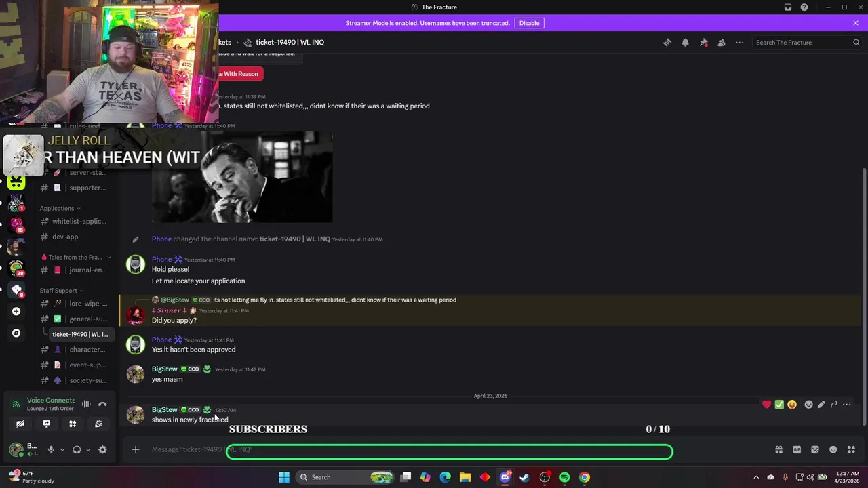Open Discover servers compass icon

(x=16, y=333)
